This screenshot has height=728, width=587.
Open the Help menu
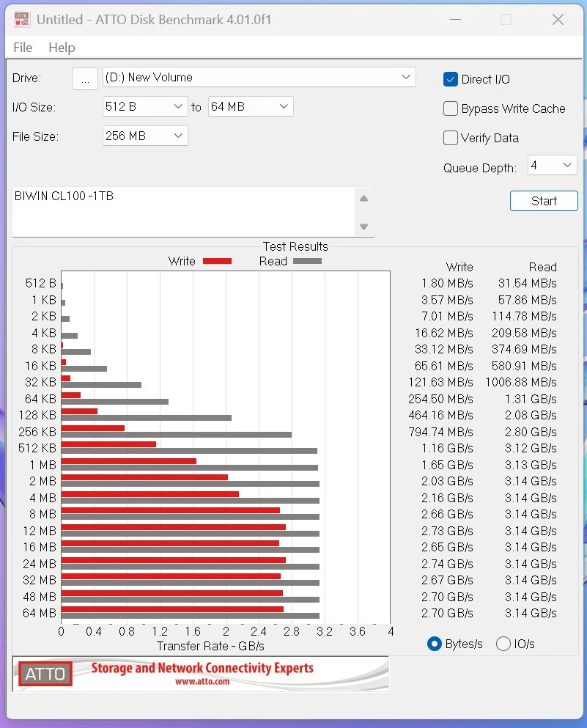[x=62, y=48]
